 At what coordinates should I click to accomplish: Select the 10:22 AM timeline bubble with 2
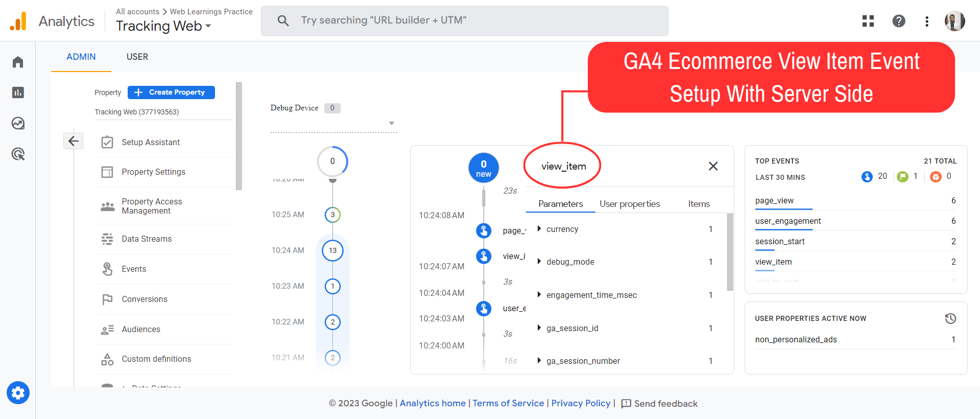[332, 322]
